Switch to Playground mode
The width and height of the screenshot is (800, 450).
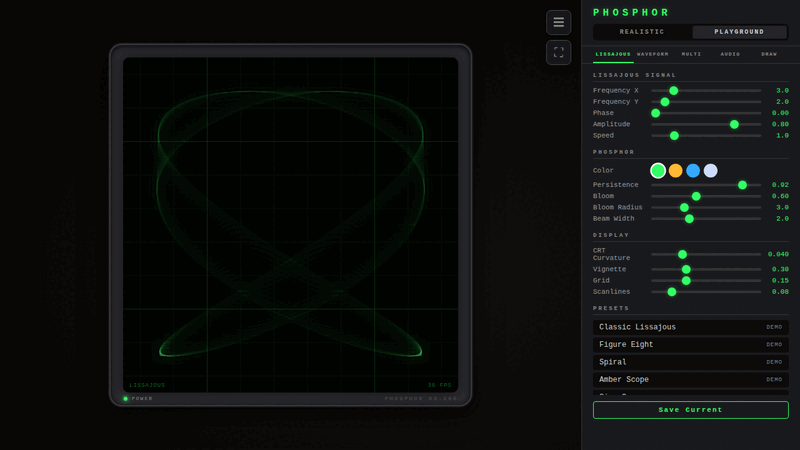point(739,32)
